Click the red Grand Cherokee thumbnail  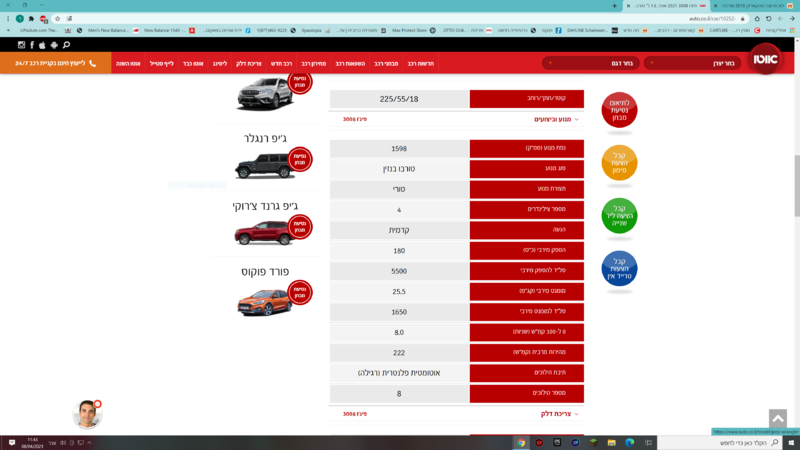coord(263,233)
